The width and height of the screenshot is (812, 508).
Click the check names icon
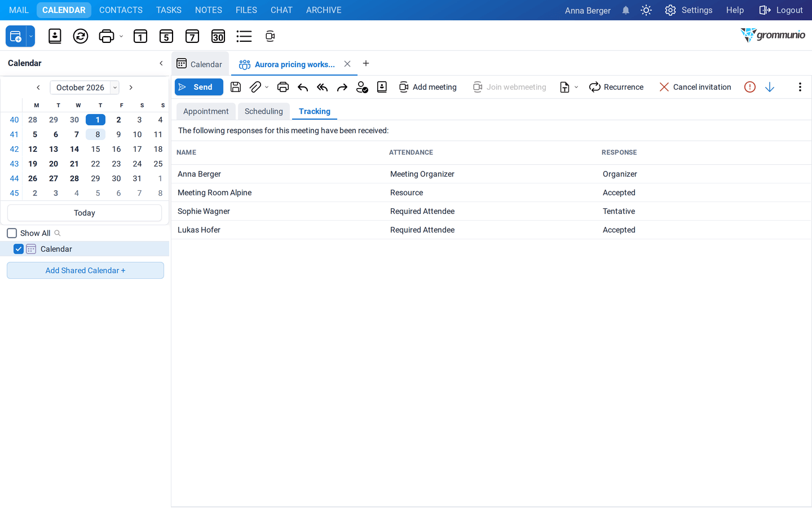pyautogui.click(x=362, y=87)
